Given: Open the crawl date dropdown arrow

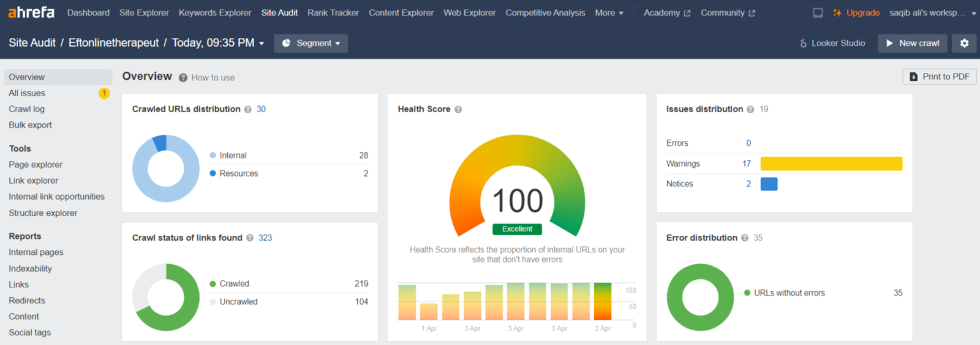Looking at the screenshot, I should click(262, 44).
